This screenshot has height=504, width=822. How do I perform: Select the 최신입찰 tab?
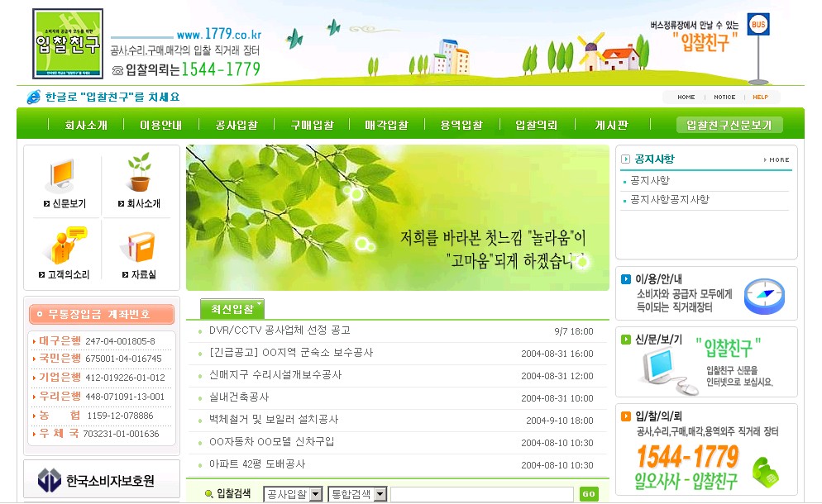click(x=232, y=309)
